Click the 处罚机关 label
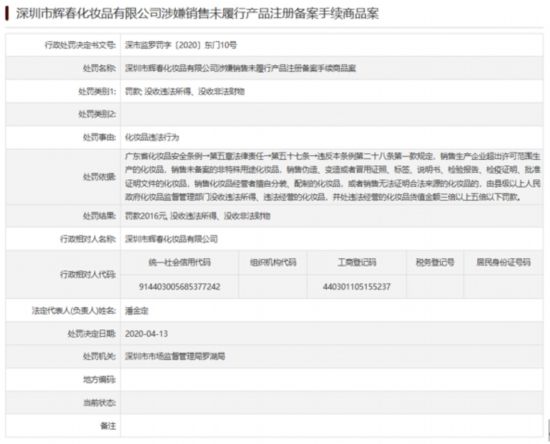Screen dimensions: 550x444 click(x=99, y=357)
